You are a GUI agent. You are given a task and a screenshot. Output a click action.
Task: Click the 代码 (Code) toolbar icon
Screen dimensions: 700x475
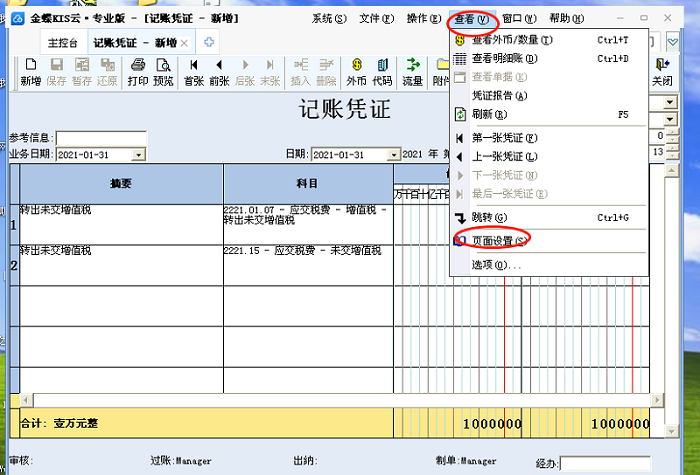(x=382, y=72)
